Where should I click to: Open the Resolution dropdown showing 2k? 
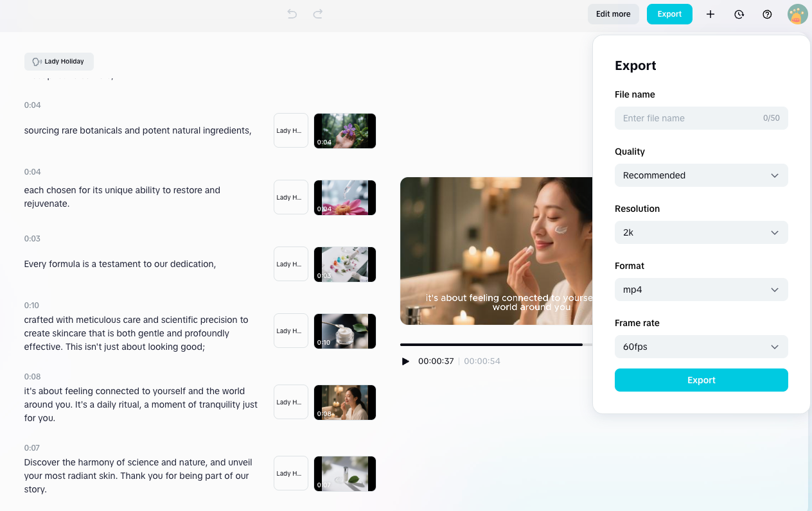point(702,232)
